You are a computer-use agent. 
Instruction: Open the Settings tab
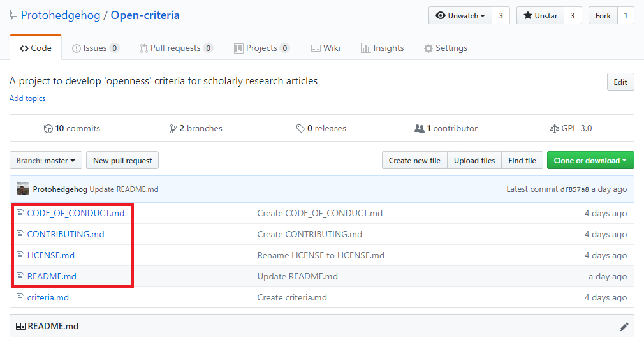tap(446, 48)
